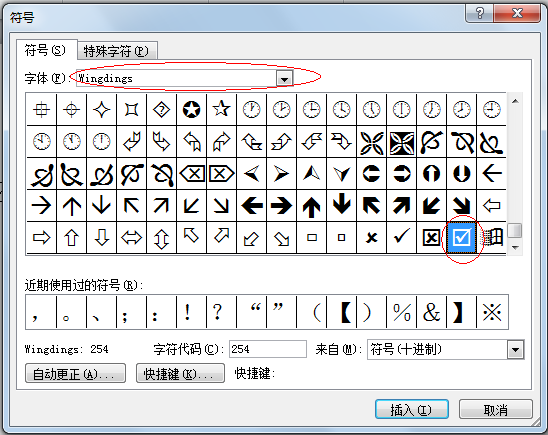
Task: Open the 自动更正 dialog
Action: click(75, 373)
